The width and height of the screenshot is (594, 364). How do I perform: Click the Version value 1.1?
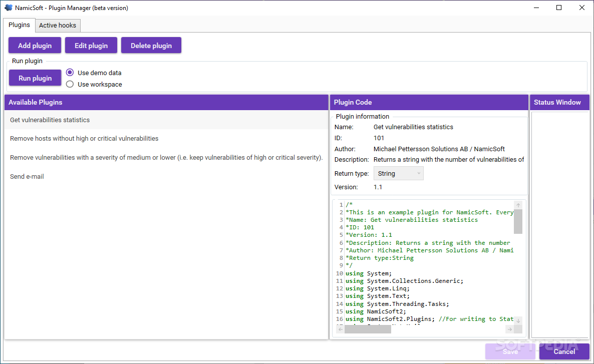point(378,187)
